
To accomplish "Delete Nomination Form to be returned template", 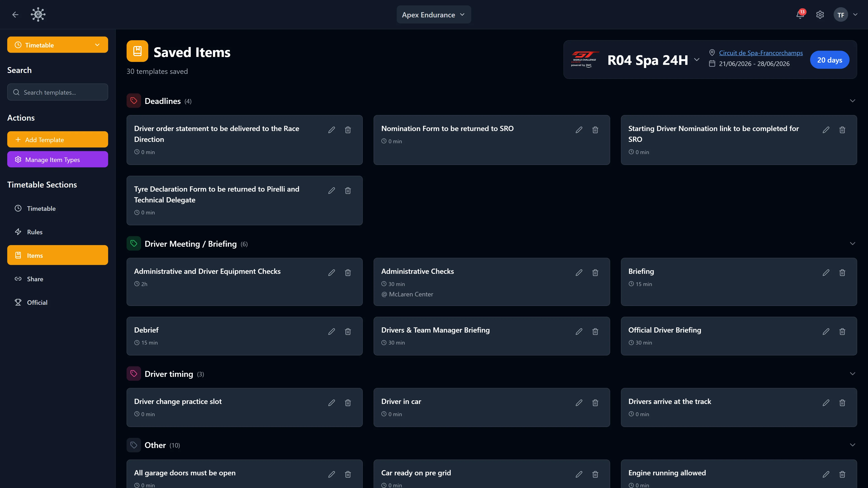I will pos(595,130).
